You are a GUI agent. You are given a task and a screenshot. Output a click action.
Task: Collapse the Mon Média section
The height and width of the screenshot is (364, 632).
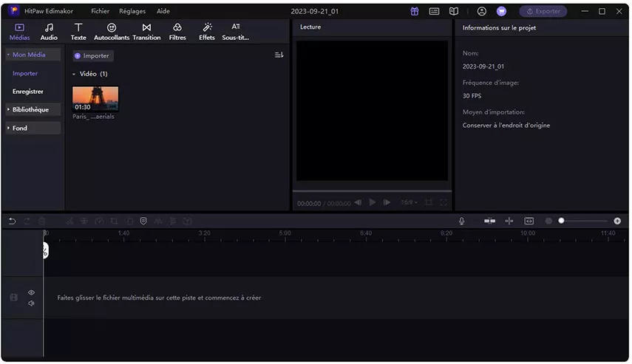(33, 55)
